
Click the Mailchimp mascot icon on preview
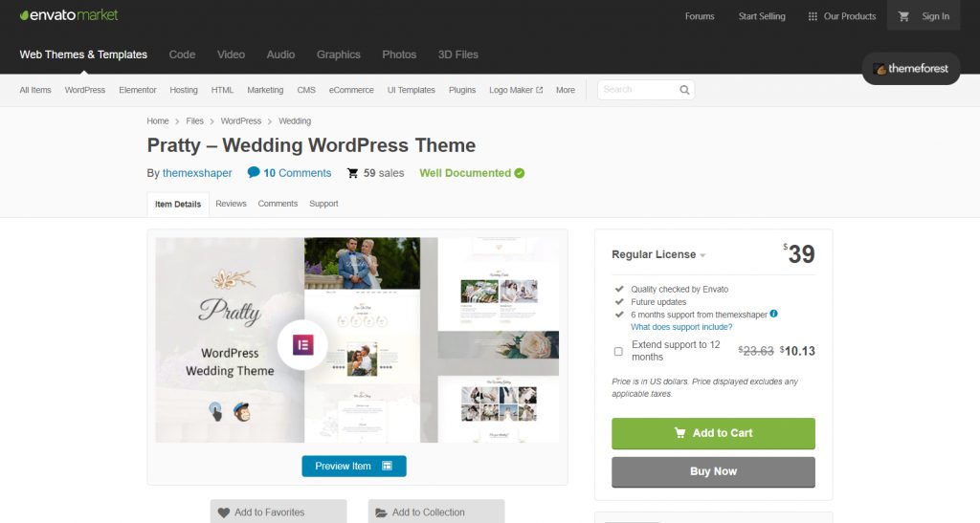(241, 412)
